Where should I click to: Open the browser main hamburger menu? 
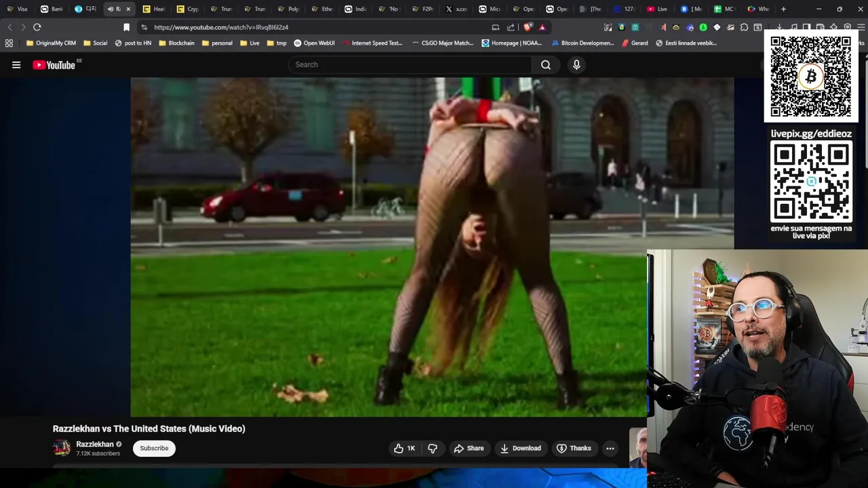coord(861,27)
